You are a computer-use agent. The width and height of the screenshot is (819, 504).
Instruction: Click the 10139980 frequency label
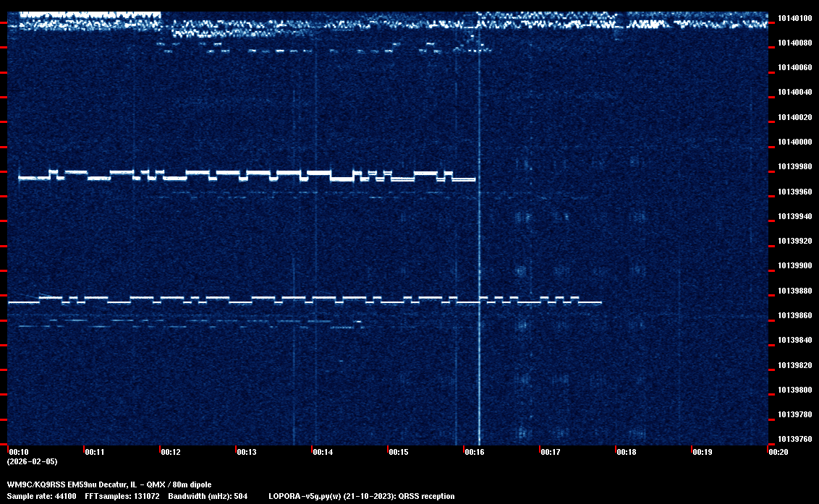click(794, 167)
